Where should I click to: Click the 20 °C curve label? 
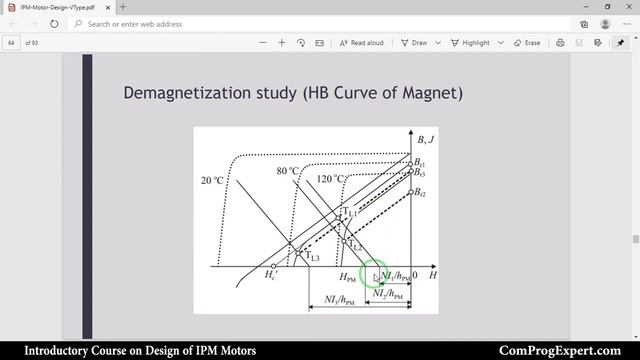tap(212, 180)
